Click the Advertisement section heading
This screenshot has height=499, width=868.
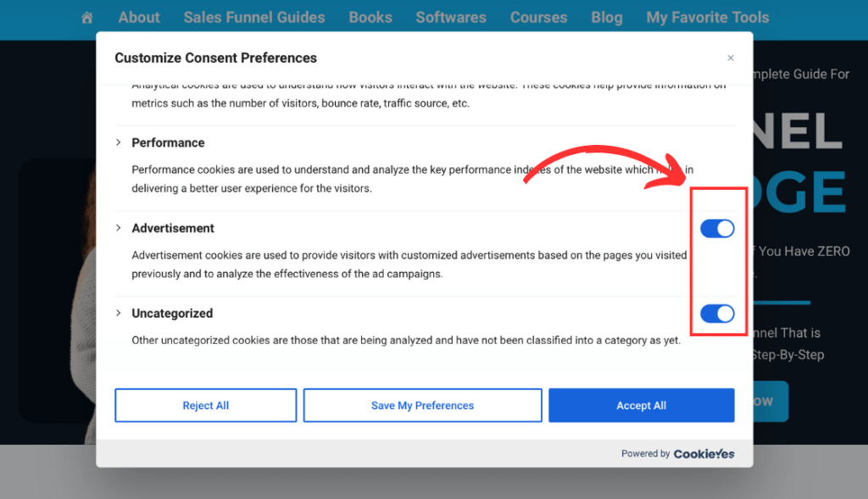[173, 228]
